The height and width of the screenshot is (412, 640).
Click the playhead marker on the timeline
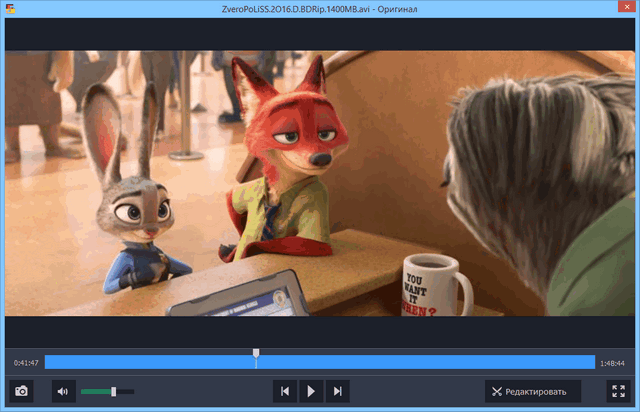click(256, 354)
